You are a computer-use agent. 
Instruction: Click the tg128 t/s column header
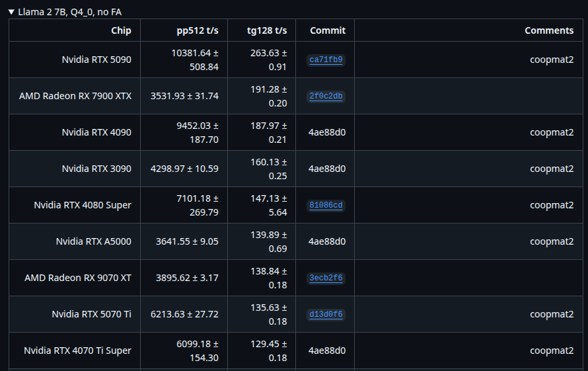267,30
